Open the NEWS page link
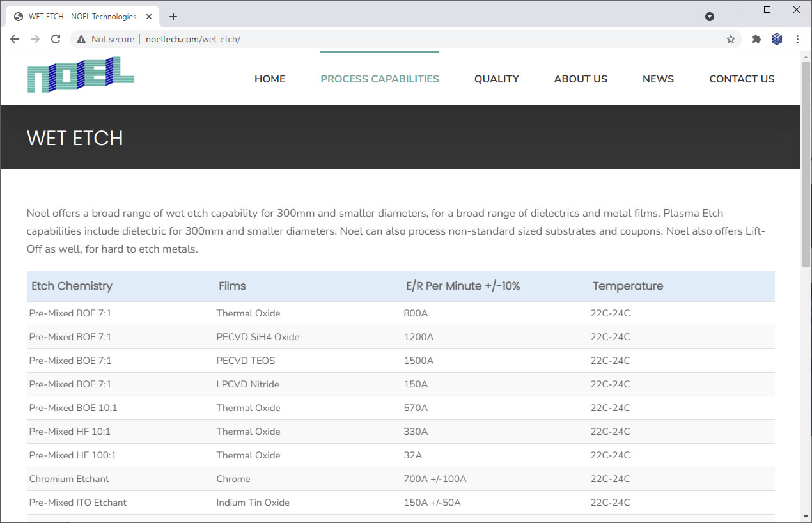 [x=658, y=79]
